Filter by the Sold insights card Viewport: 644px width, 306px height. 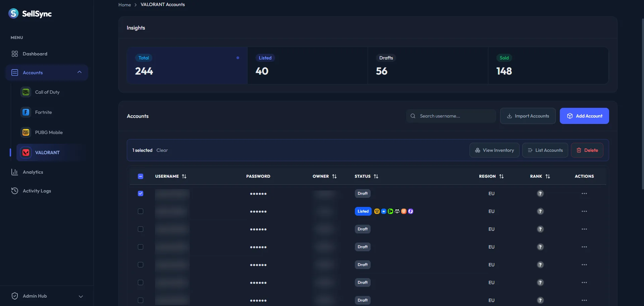pos(548,65)
